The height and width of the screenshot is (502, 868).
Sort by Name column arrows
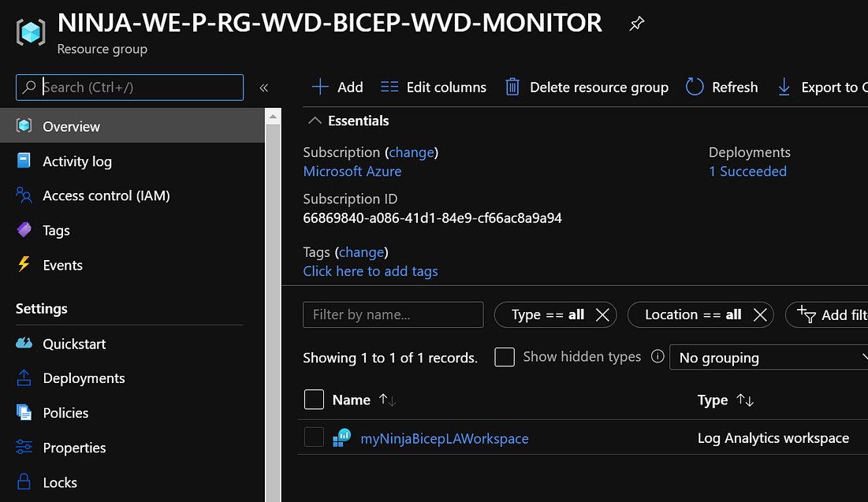(387, 400)
